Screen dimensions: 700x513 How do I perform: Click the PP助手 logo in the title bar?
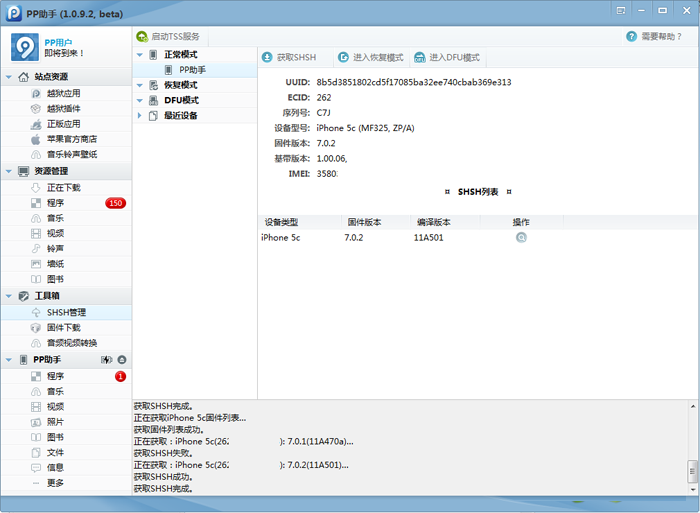pos(14,13)
